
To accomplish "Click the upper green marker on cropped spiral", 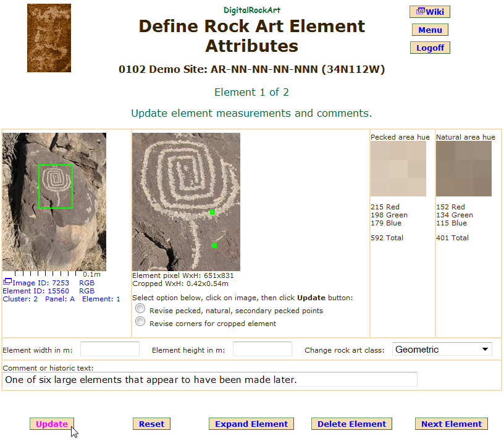I will pos(212,212).
